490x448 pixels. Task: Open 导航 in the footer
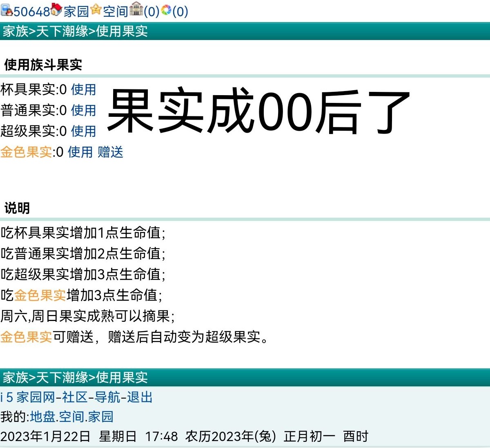point(107,397)
